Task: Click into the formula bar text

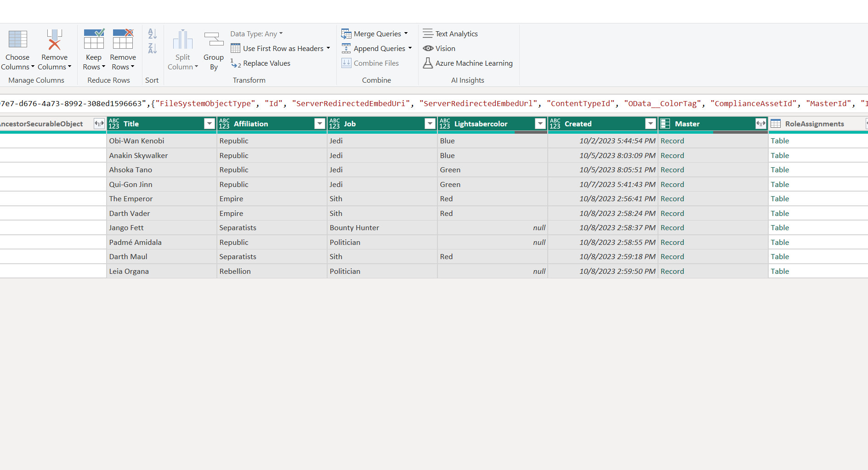Action: coord(434,103)
